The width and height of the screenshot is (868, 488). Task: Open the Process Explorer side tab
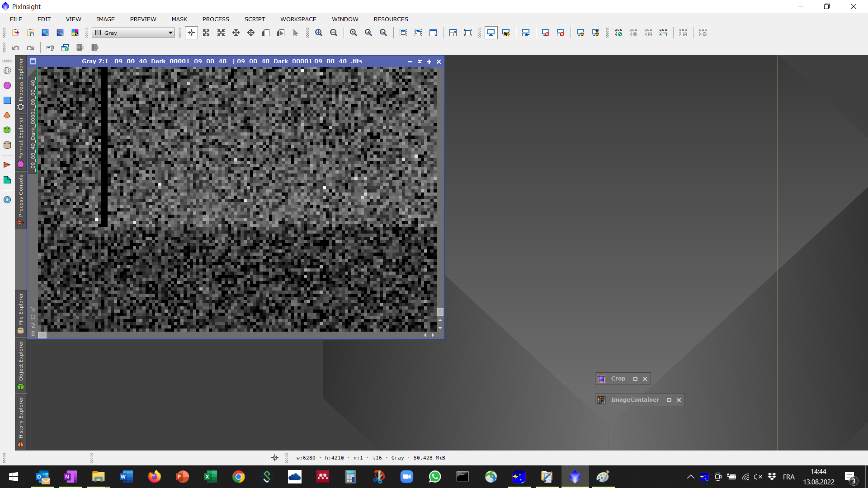[21, 84]
